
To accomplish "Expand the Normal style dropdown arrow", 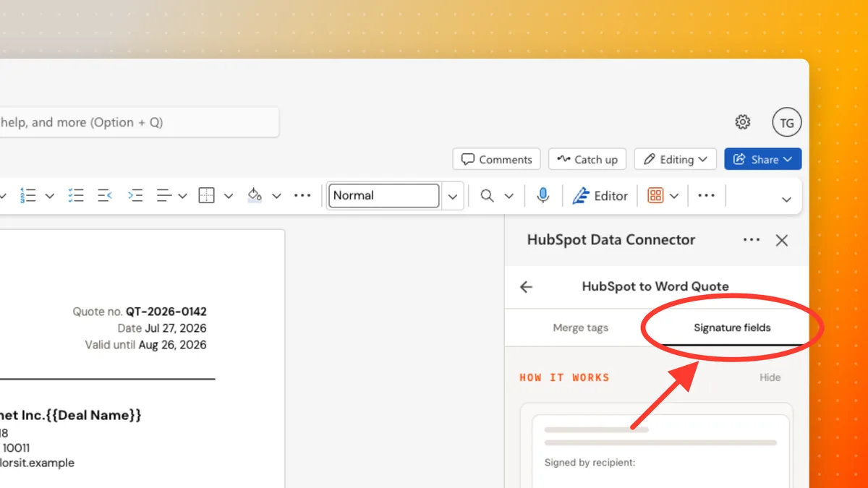I will coord(453,196).
